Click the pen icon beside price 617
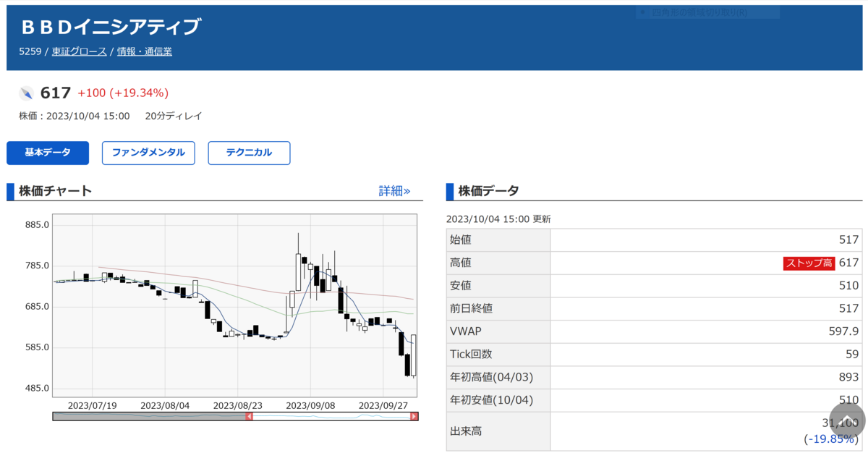This screenshot has width=868, height=453. click(x=27, y=93)
